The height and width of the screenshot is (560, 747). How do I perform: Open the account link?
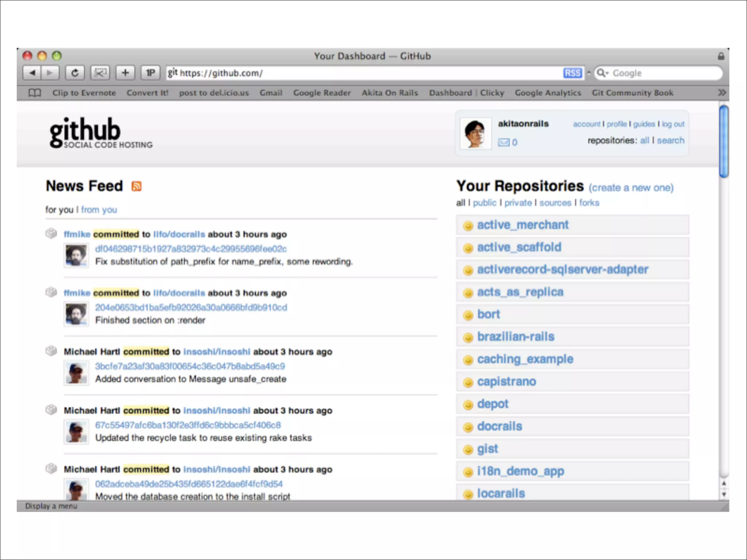587,124
